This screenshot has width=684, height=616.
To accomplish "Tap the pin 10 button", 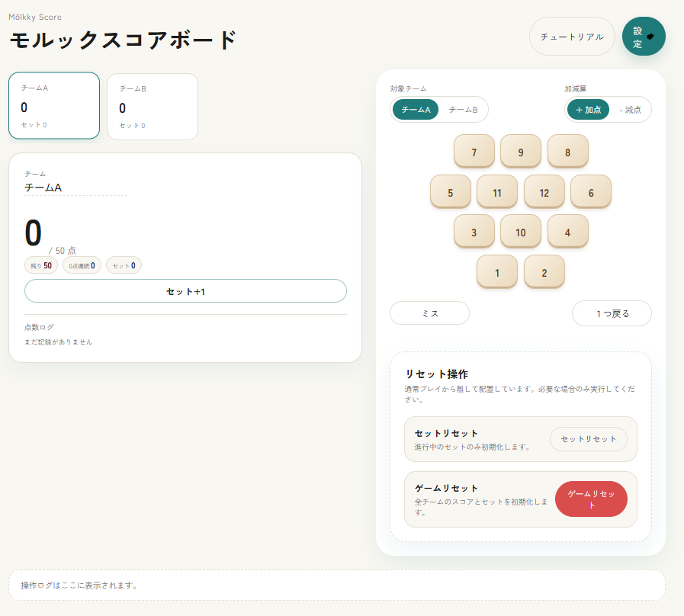I will pyautogui.click(x=521, y=231).
